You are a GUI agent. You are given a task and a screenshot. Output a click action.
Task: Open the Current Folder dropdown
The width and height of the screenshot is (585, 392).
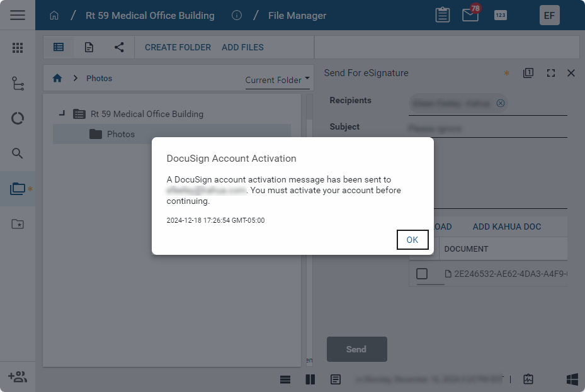pos(278,80)
